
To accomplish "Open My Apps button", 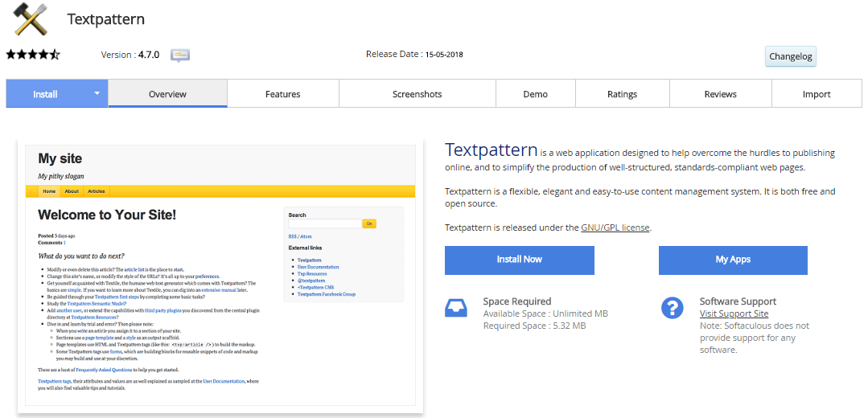I will [733, 260].
